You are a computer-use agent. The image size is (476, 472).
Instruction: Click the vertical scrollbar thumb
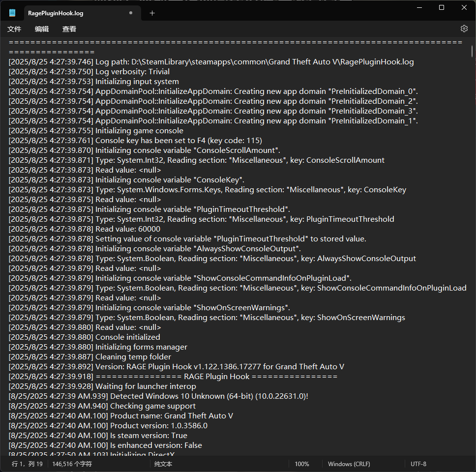472,51
